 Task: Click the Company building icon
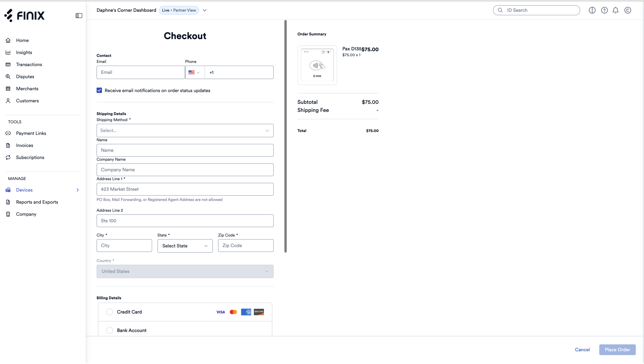[8, 214]
